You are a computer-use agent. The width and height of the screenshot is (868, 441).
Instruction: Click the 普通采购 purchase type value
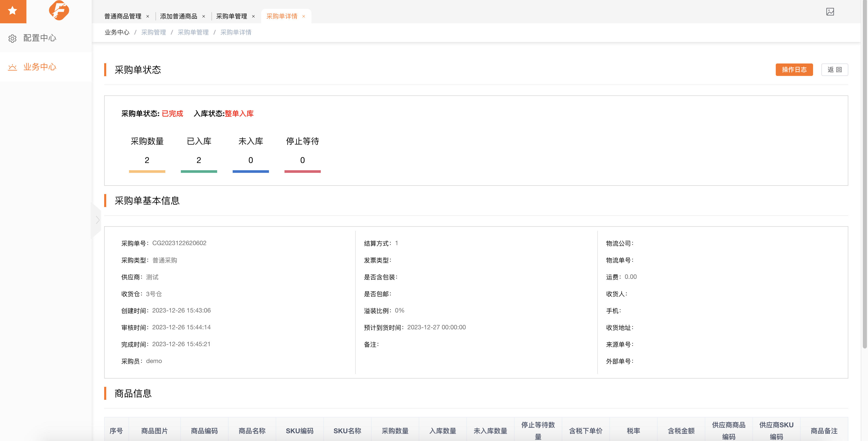point(165,260)
